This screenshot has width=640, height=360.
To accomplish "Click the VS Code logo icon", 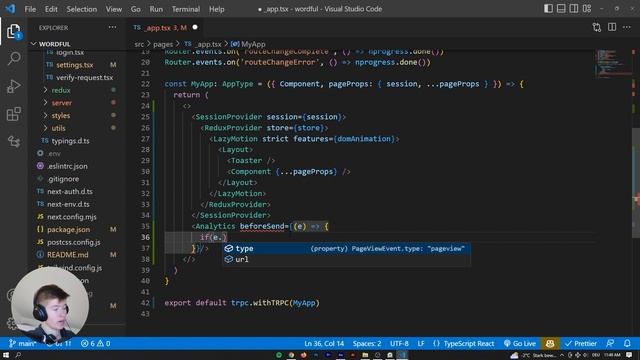I will (x=10, y=9).
